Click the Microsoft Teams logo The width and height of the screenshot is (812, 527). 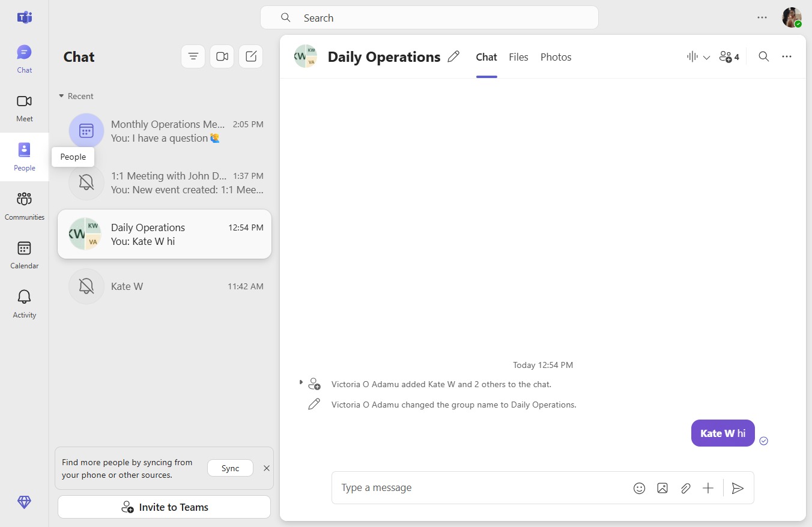tap(24, 17)
